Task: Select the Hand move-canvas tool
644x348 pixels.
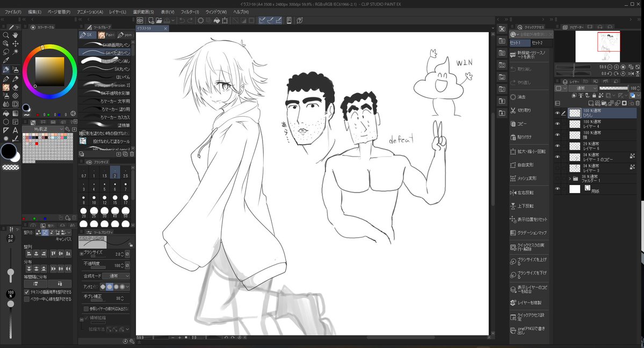Action: coord(16,35)
